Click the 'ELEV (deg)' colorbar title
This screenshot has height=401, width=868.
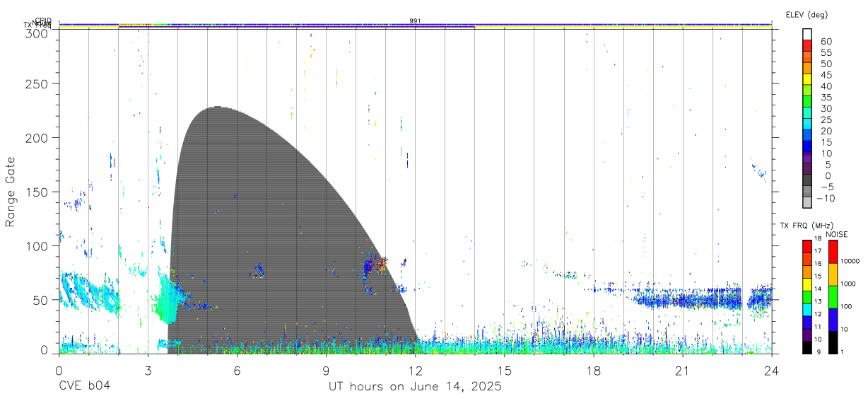click(807, 14)
